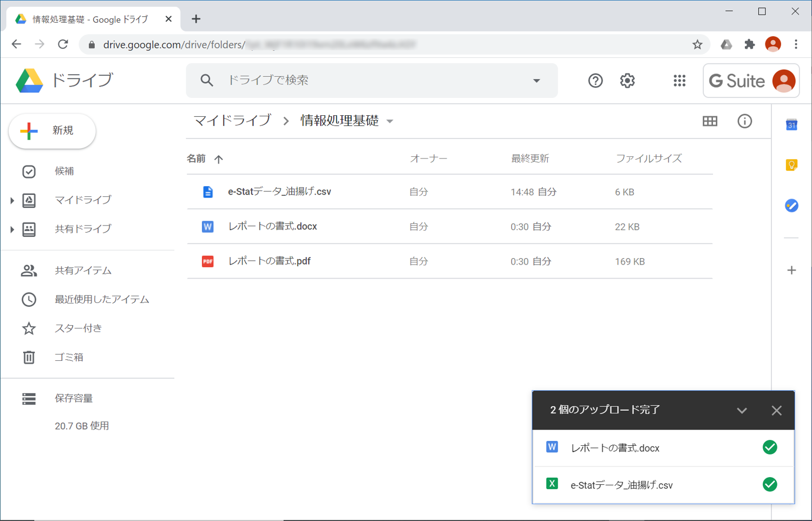Open Google Keep side panel icon
812x521 pixels.
(x=791, y=165)
